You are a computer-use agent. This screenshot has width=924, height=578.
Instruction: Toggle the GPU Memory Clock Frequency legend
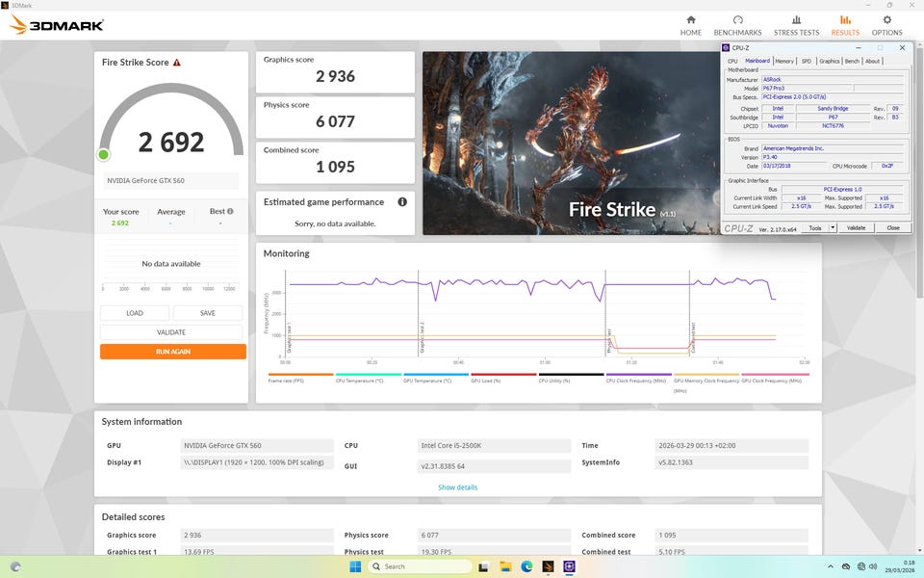[706, 382]
